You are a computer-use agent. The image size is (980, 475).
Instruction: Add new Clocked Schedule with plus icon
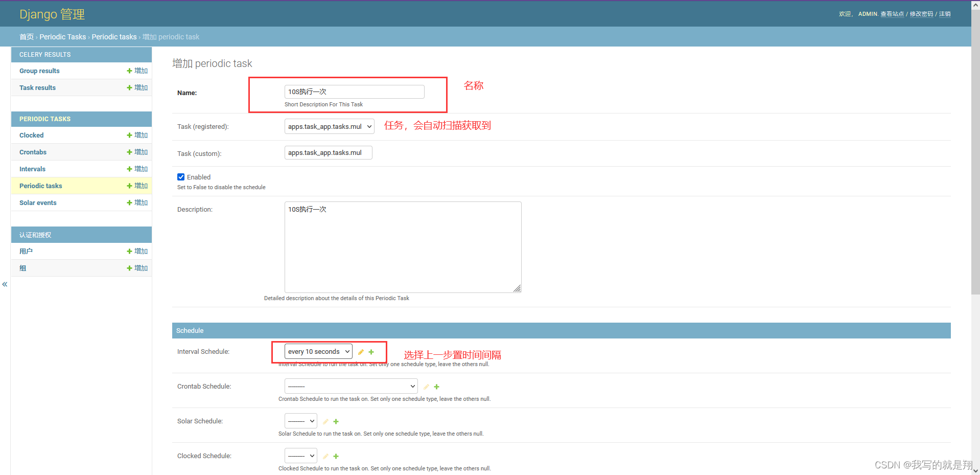[336, 456]
